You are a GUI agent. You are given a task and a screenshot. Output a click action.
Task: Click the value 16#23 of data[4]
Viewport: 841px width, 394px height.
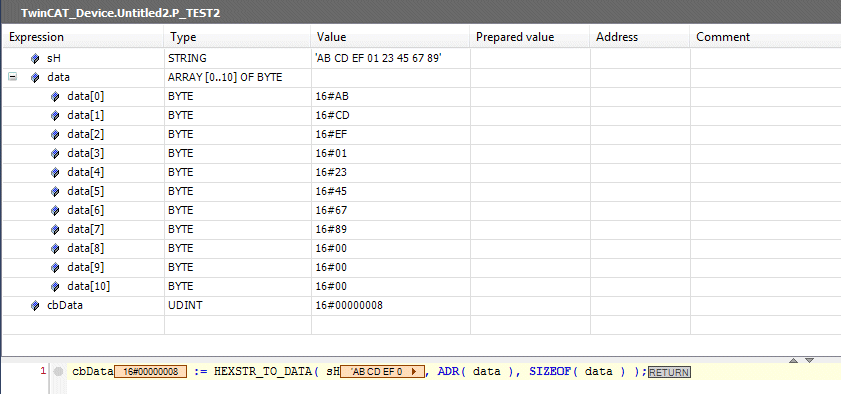click(x=331, y=172)
